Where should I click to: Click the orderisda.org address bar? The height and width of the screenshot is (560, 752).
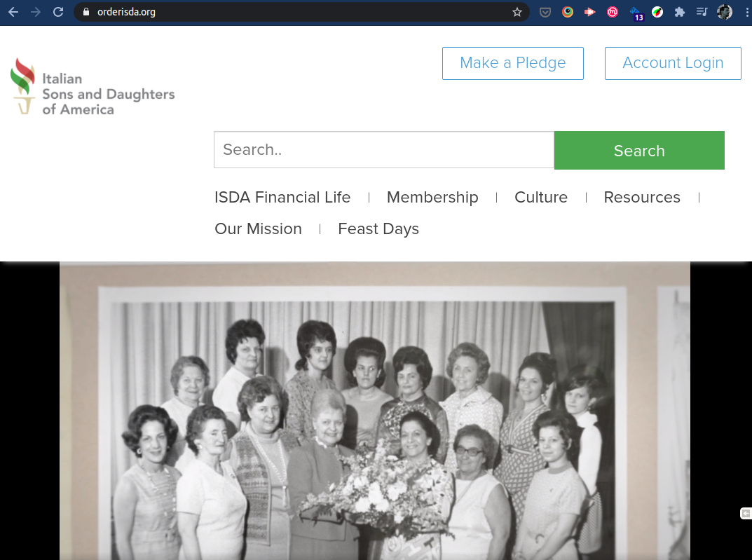[301, 12]
